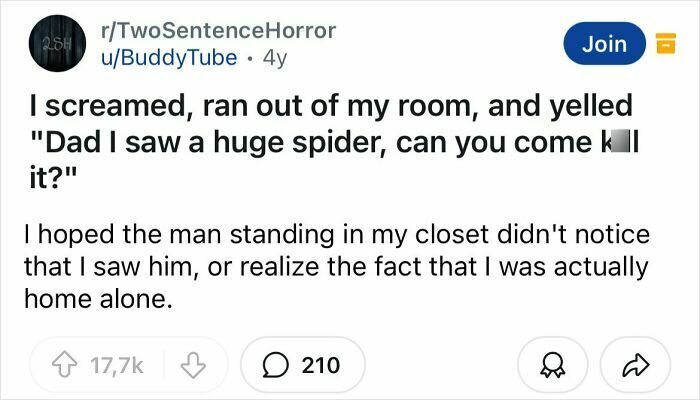
Task: Share the post with arrow icon
Action: 635,365
